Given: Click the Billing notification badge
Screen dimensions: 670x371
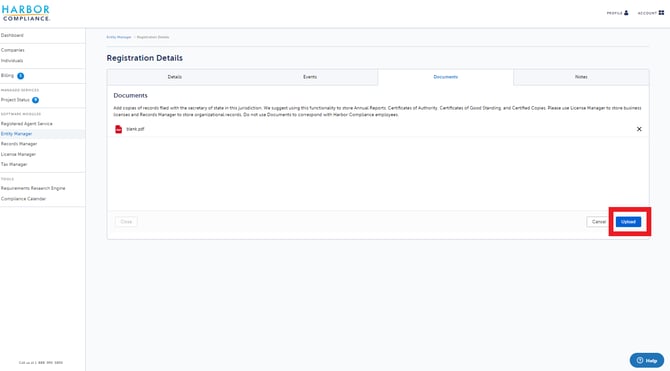Looking at the screenshot, I should coord(21,76).
